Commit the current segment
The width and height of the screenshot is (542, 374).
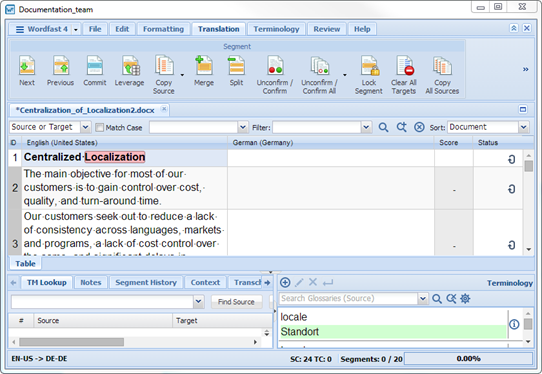pos(95,71)
